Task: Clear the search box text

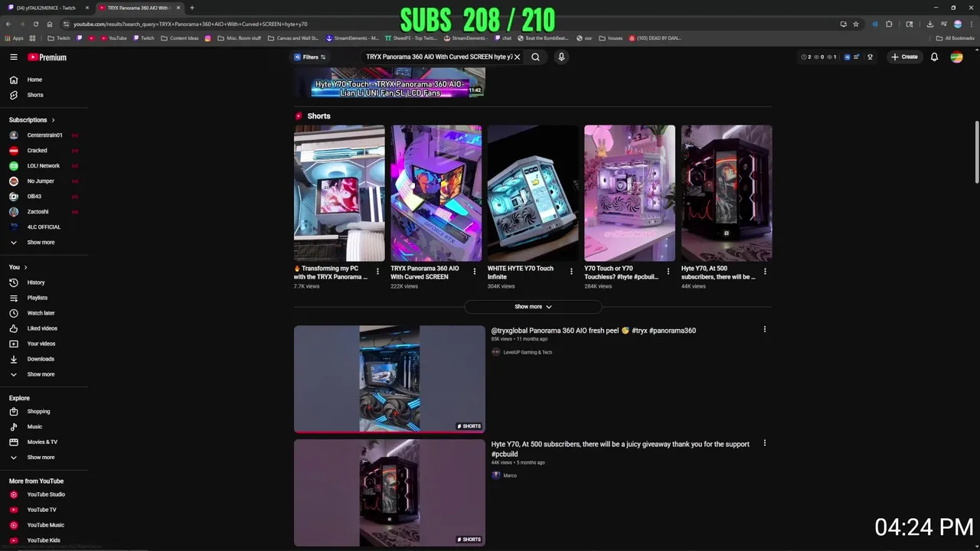Action: [517, 57]
